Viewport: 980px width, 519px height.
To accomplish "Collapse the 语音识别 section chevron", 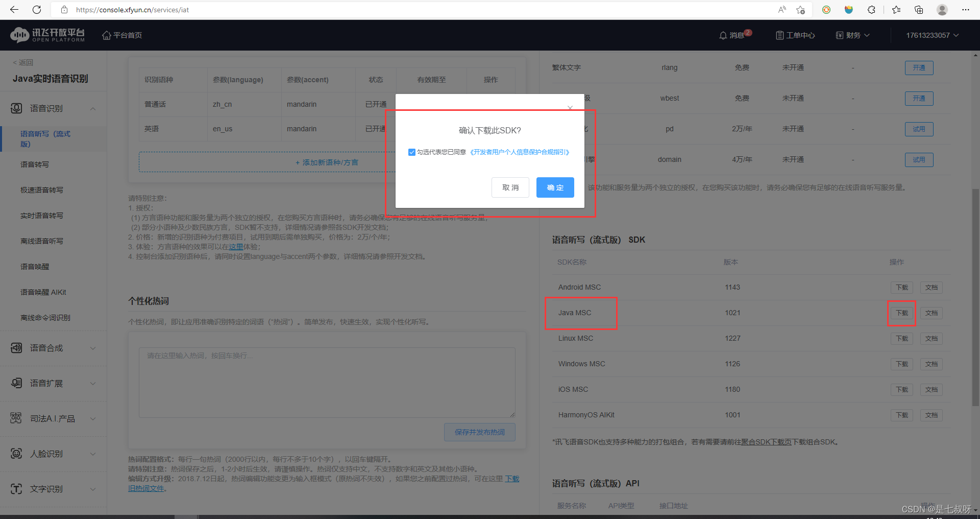I will click(93, 109).
